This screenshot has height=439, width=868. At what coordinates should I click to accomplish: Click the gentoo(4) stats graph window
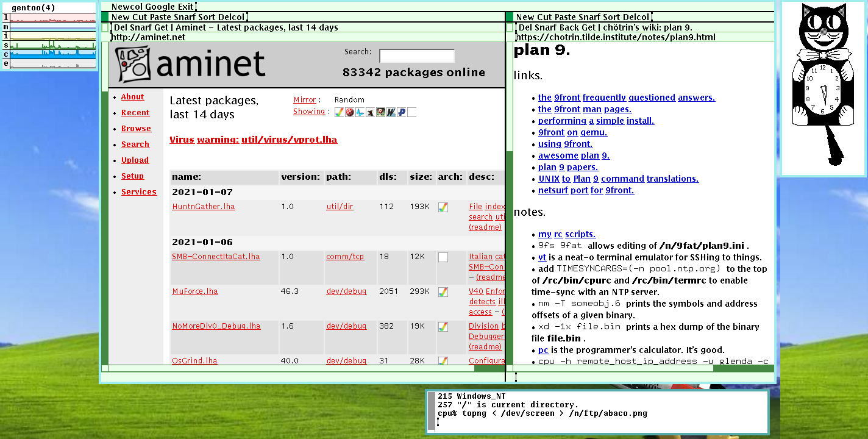(49, 36)
